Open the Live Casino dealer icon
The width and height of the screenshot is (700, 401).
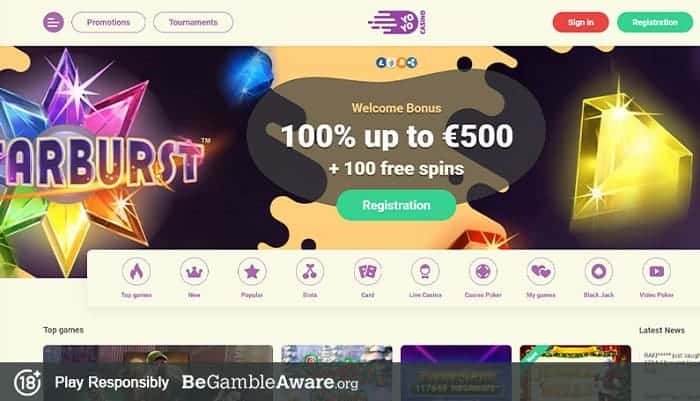(x=425, y=272)
